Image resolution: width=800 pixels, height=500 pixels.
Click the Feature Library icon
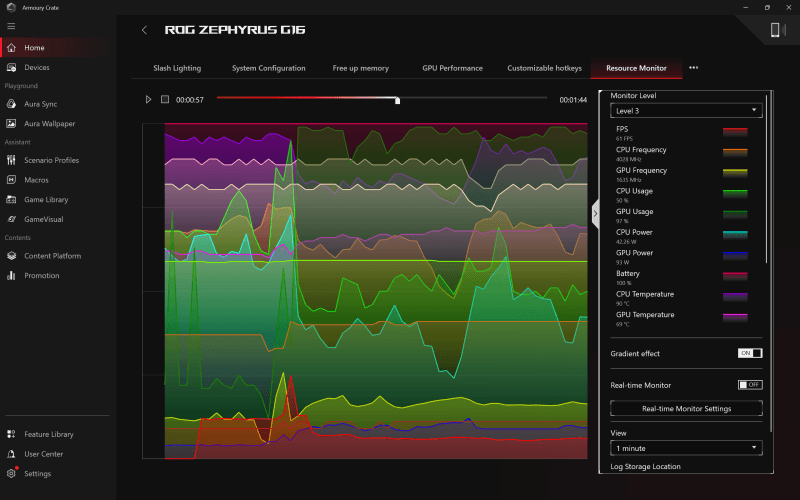(11, 434)
